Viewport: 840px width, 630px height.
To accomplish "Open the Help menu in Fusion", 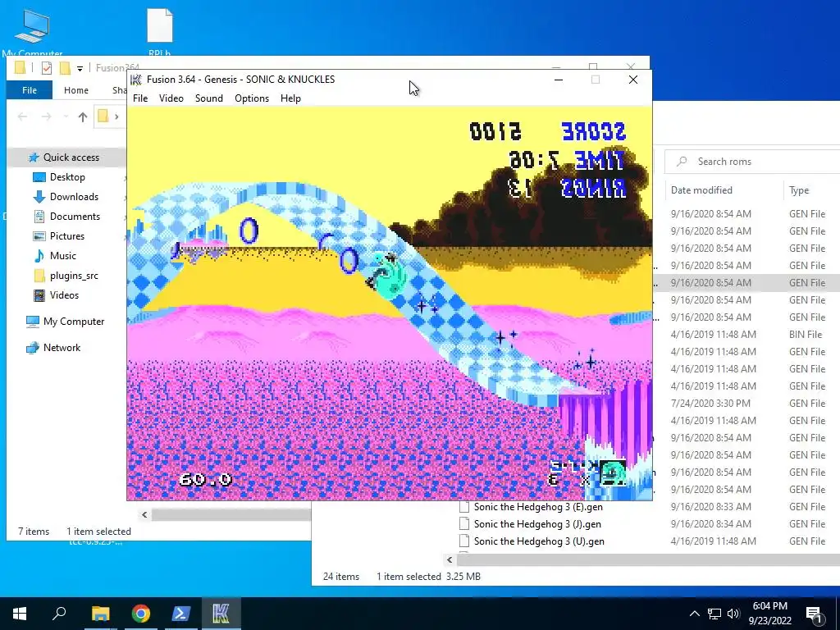I will point(290,98).
